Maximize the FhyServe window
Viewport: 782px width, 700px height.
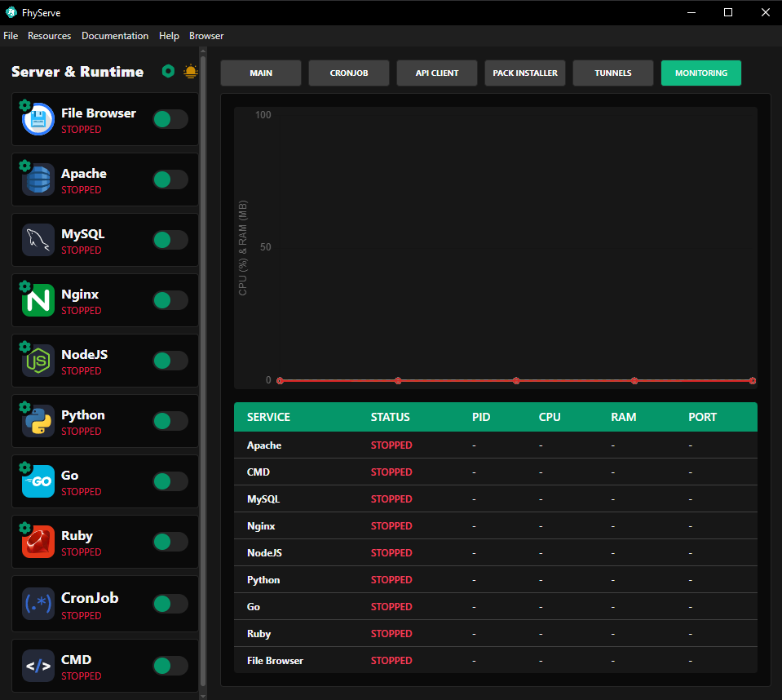coord(728,12)
